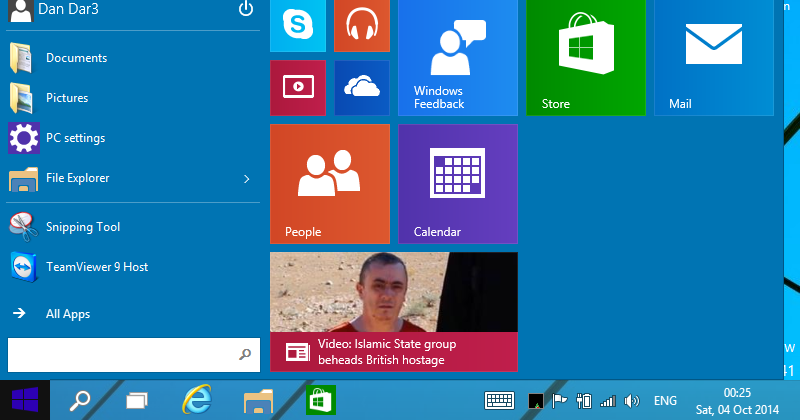This screenshot has width=800, height=420.
Task: Click the battery power tray icon
Action: 584,401
